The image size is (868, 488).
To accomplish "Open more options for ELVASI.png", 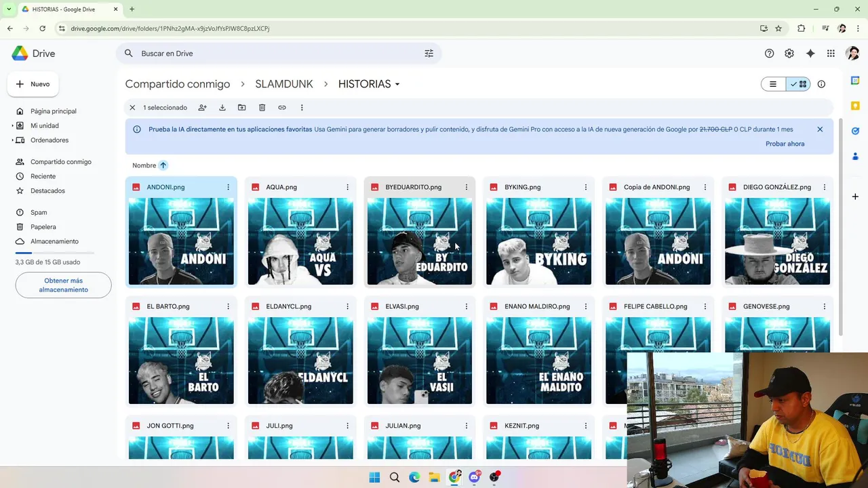I will pyautogui.click(x=466, y=306).
